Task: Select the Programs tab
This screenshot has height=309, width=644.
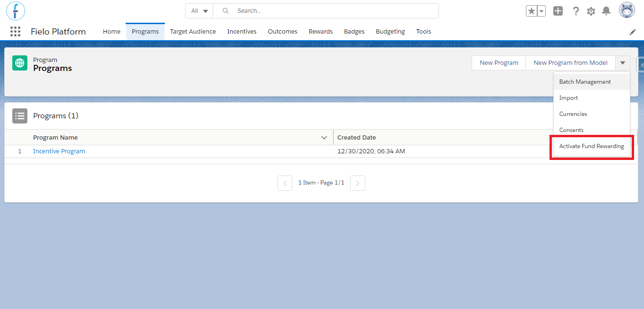Action: (x=145, y=32)
